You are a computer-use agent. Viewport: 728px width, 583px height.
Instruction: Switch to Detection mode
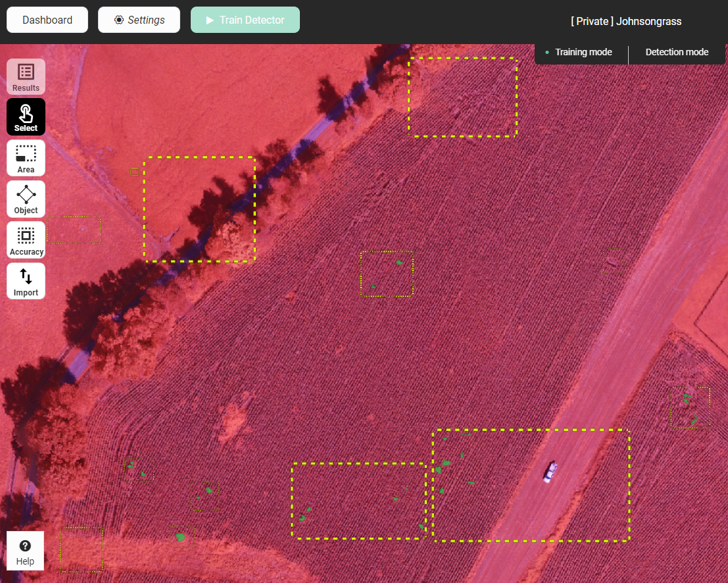tap(677, 53)
